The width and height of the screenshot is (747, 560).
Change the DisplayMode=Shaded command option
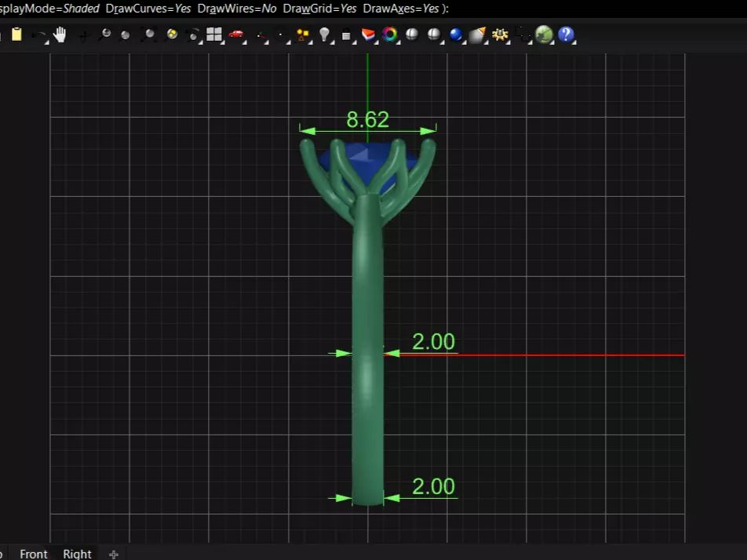[x=49, y=9]
